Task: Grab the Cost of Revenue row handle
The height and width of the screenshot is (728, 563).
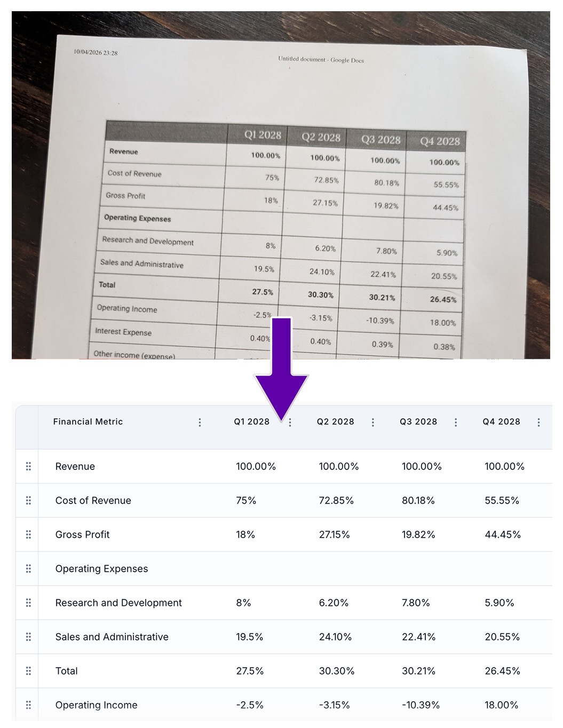Action: 28,500
